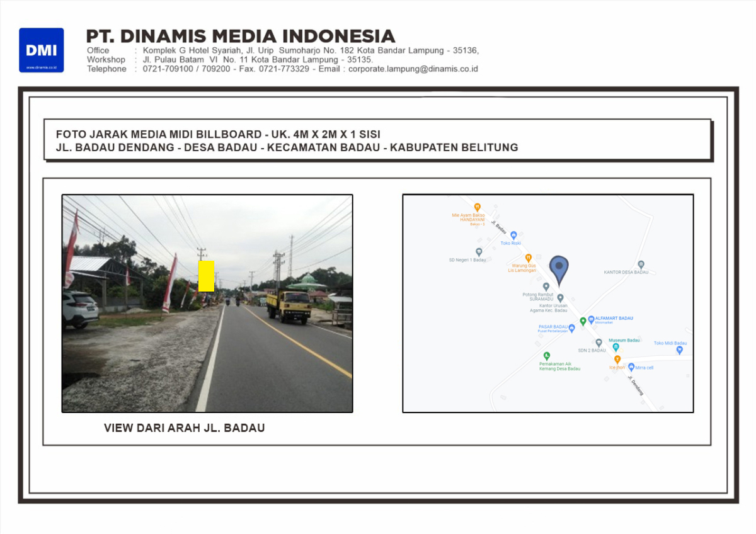Click the Warung Gus Lis Lamongan restaurant icon
The height and width of the screenshot is (534, 756).
[528, 258]
